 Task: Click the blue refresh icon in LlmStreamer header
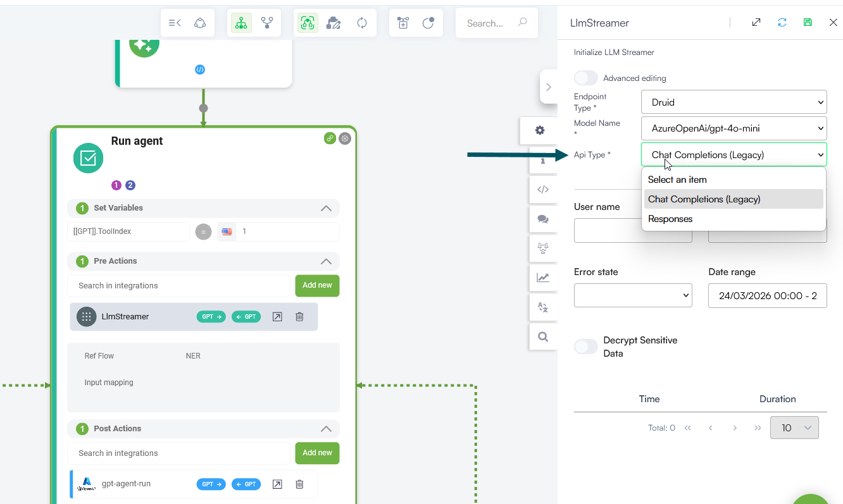[782, 23]
